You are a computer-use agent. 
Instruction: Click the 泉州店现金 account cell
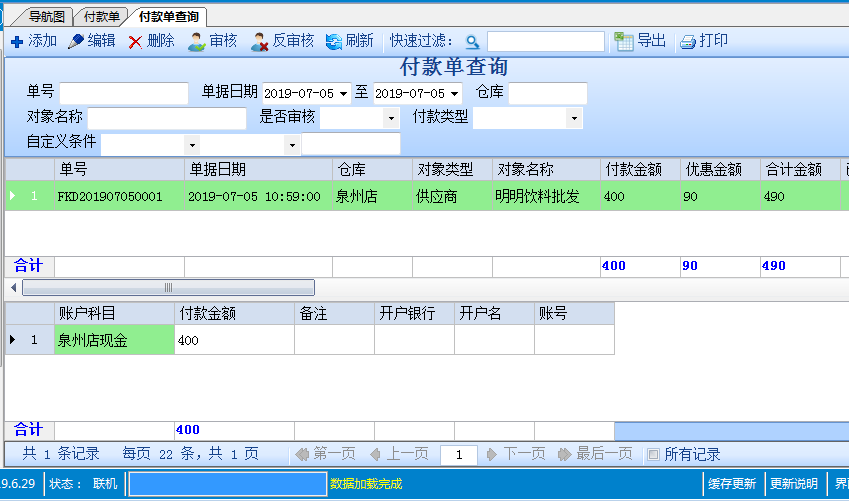pyautogui.click(x=114, y=340)
